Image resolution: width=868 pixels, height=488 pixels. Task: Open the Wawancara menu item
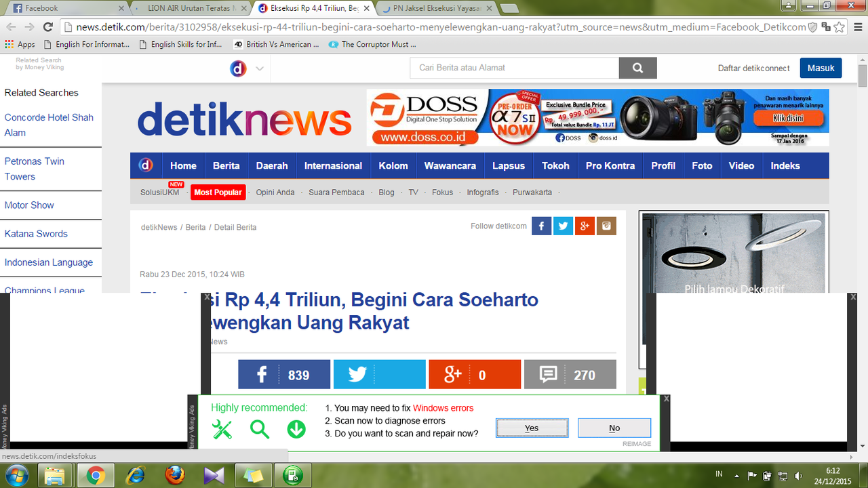pos(450,165)
